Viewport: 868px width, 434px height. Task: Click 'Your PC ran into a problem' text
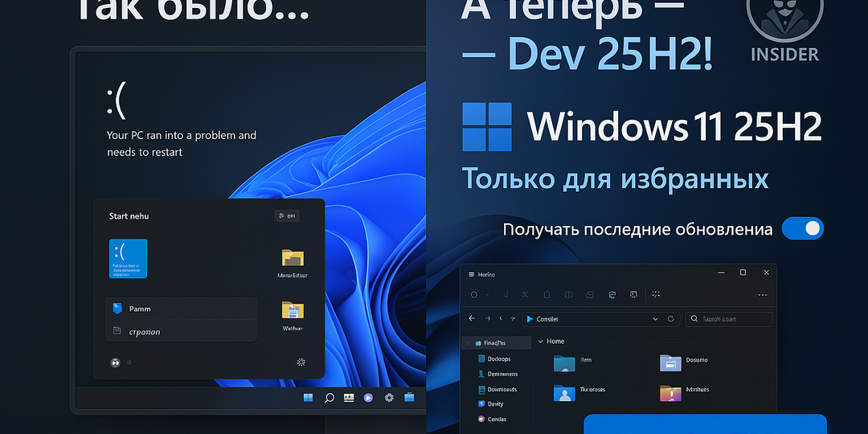[181, 143]
